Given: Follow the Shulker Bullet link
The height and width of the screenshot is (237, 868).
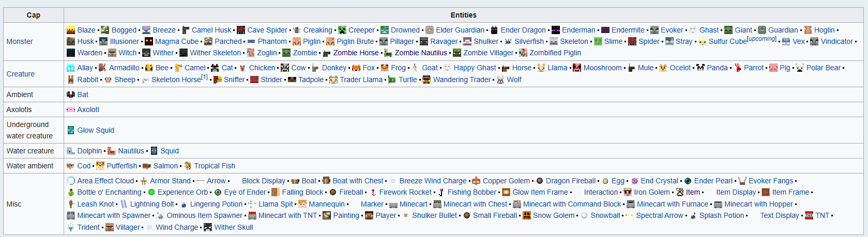Looking at the screenshot, I should (434, 215).
